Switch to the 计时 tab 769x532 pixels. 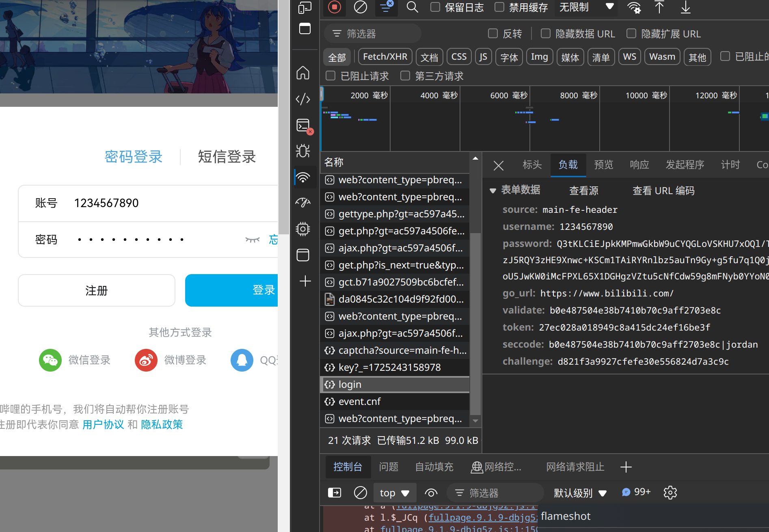coord(730,165)
